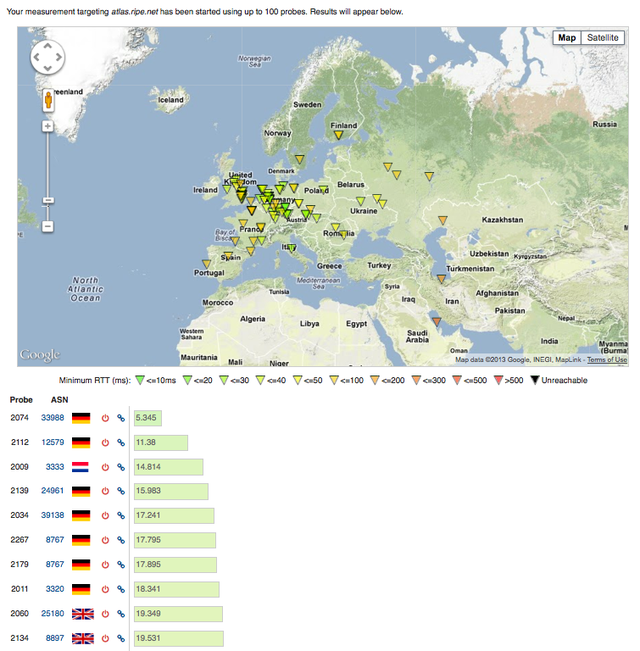The image size is (640, 651).
Task: Click the red power icon for probe 2074
Action: pos(105,418)
